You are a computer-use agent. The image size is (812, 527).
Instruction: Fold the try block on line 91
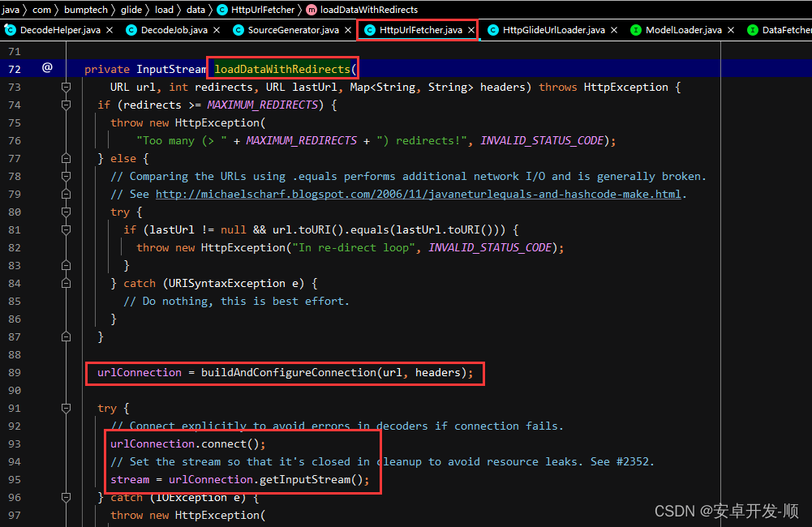coord(67,408)
